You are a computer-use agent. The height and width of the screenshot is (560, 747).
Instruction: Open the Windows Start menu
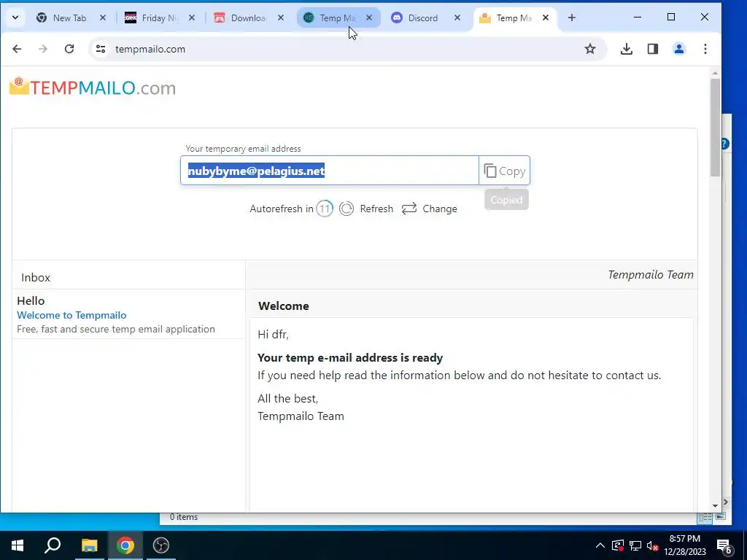click(x=18, y=545)
